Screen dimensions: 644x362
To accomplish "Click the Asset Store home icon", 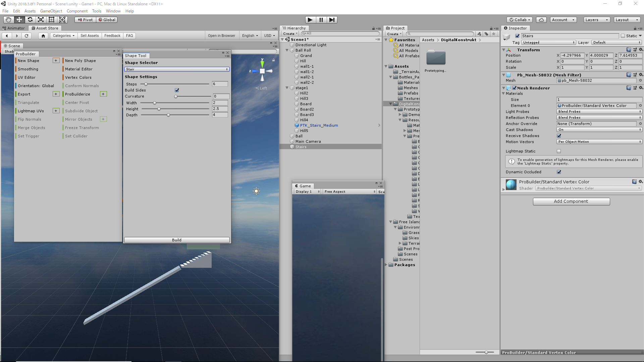I will point(43,36).
